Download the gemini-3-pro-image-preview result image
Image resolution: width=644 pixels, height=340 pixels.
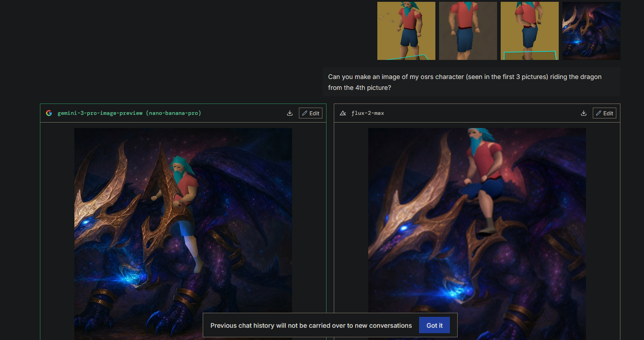pos(290,113)
